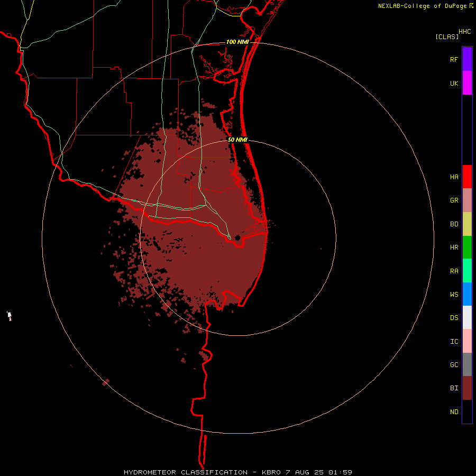The width and height of the screenshot is (476, 476).
Task: Click the "HA" legend label
Action: click(454, 177)
